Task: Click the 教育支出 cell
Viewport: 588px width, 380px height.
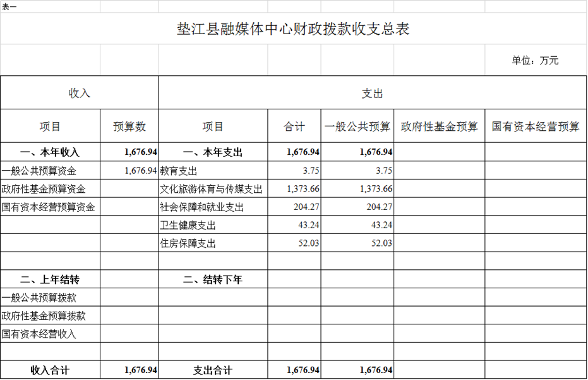Action: pyautogui.click(x=179, y=171)
